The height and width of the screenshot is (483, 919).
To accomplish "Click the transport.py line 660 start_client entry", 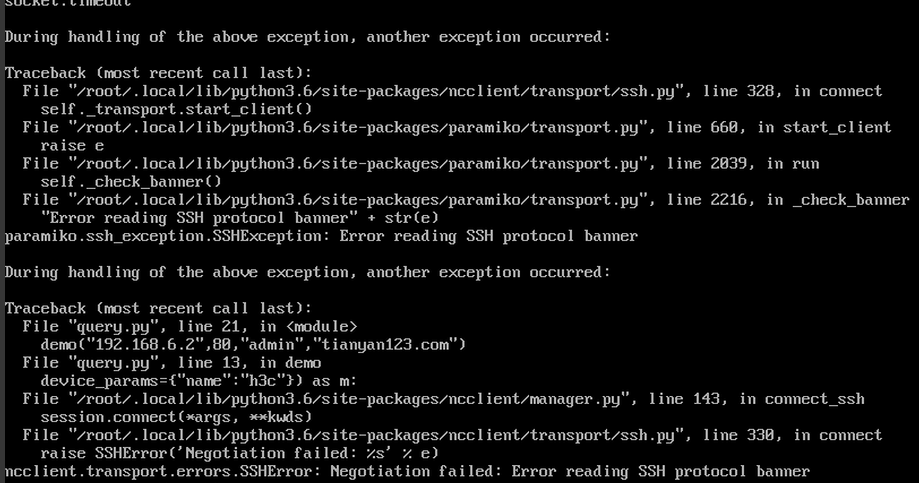I will pyautogui.click(x=456, y=127).
